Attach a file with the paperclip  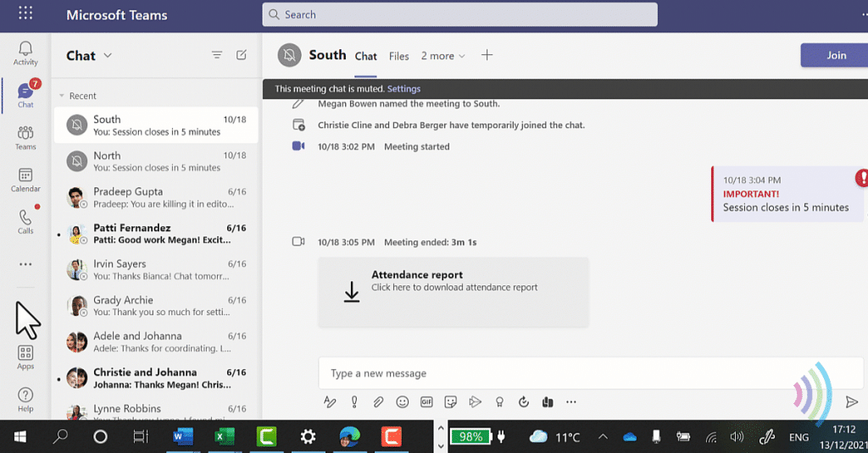point(378,402)
